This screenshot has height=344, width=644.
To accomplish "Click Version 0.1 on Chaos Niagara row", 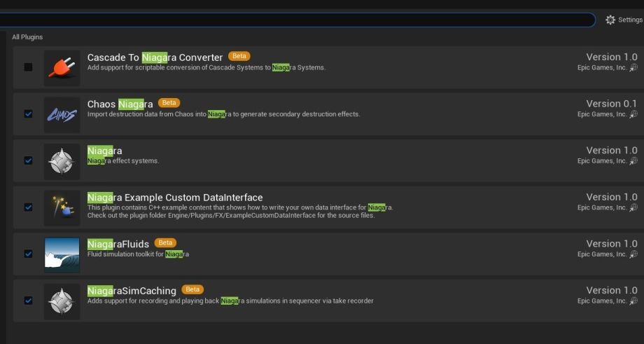I will [612, 104].
